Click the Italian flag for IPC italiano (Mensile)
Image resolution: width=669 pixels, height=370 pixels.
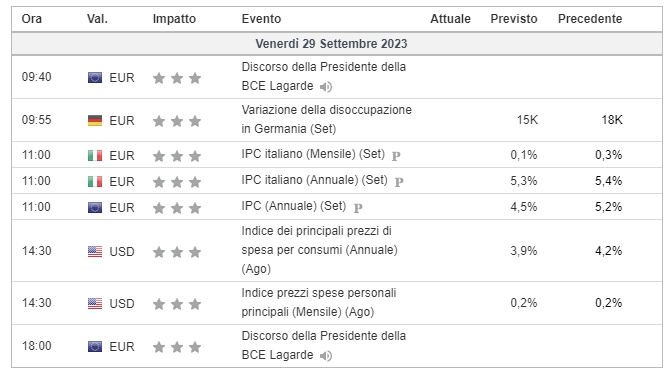tap(95, 155)
